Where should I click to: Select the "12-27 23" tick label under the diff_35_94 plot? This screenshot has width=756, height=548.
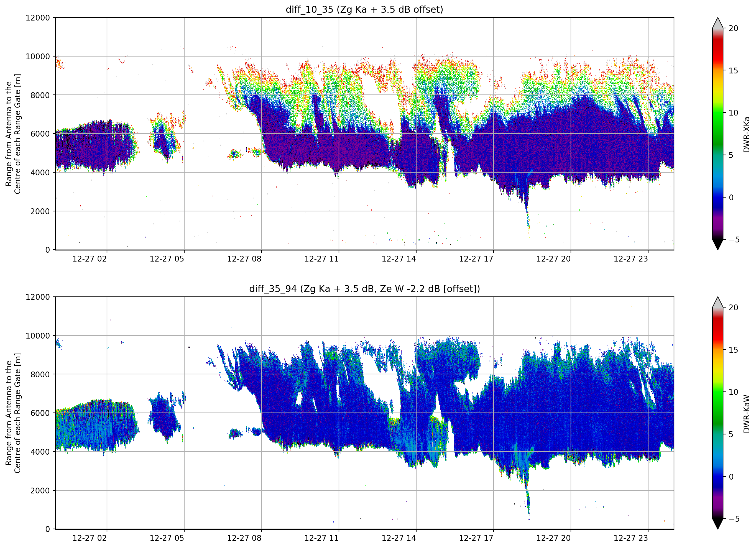631,538
